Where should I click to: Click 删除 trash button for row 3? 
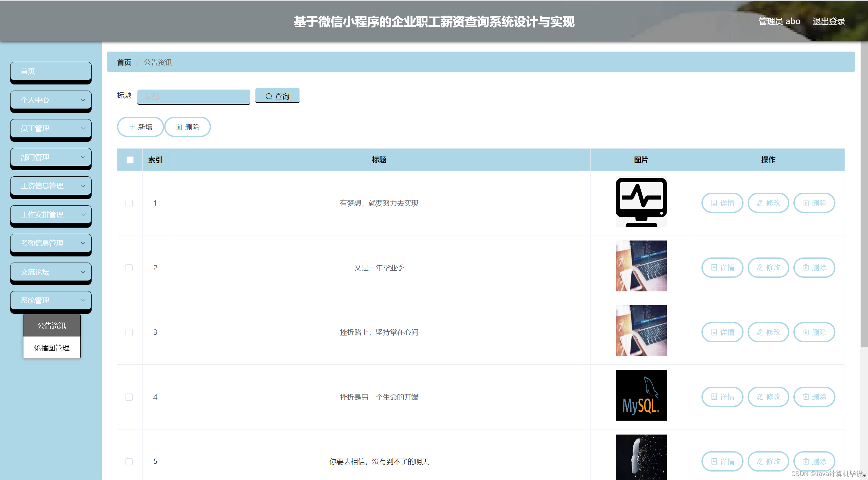coord(814,332)
